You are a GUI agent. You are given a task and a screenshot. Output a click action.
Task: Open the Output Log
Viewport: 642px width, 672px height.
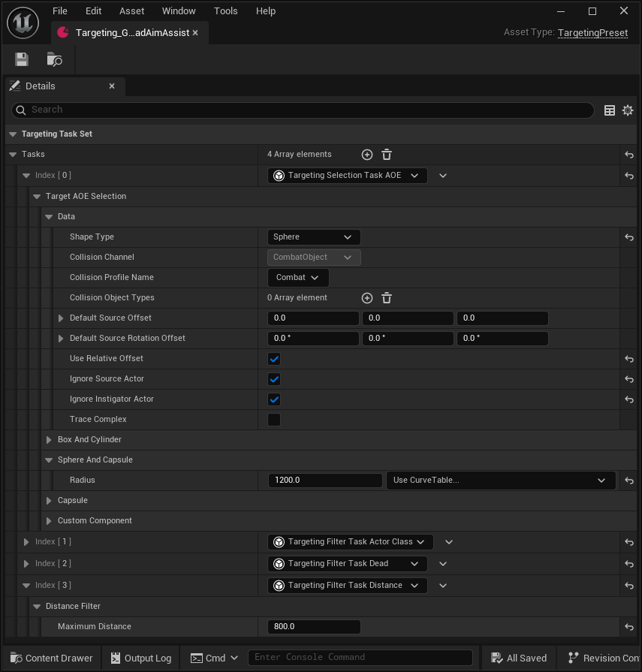141,658
